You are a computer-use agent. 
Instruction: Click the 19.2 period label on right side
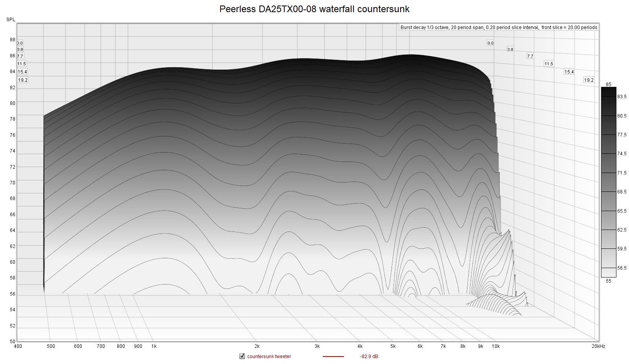point(589,80)
